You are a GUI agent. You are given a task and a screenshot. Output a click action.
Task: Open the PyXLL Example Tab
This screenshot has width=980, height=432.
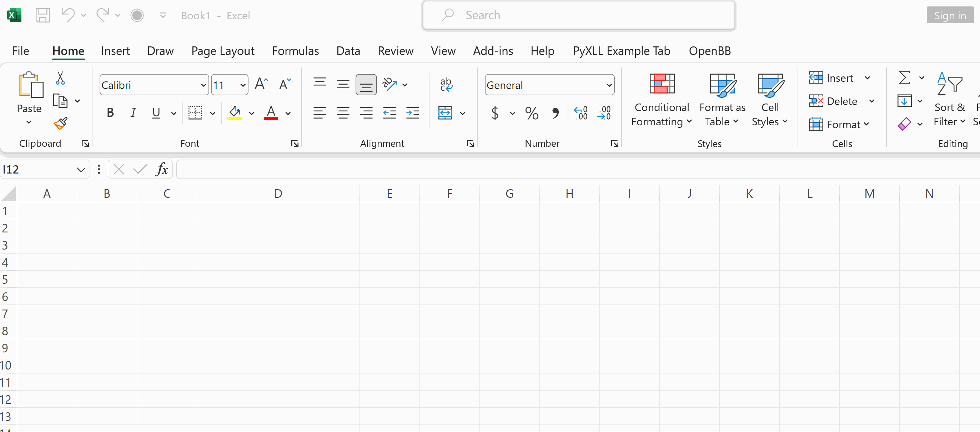622,51
